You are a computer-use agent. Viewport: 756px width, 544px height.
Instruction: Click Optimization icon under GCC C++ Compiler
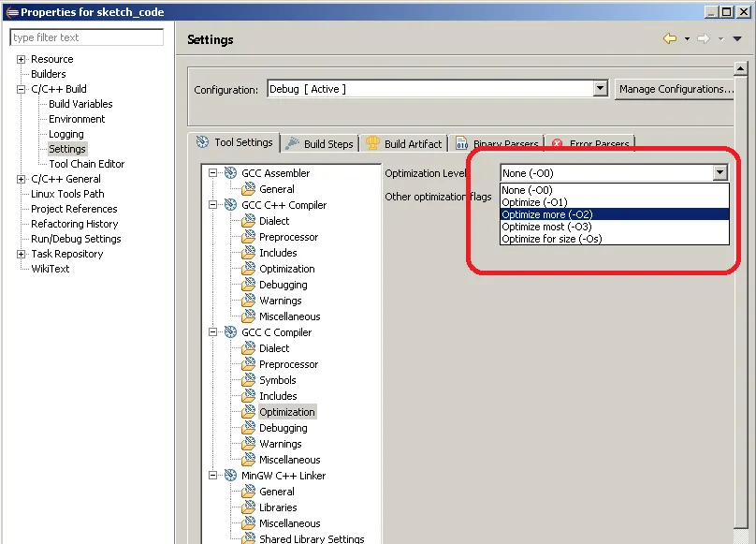248,269
